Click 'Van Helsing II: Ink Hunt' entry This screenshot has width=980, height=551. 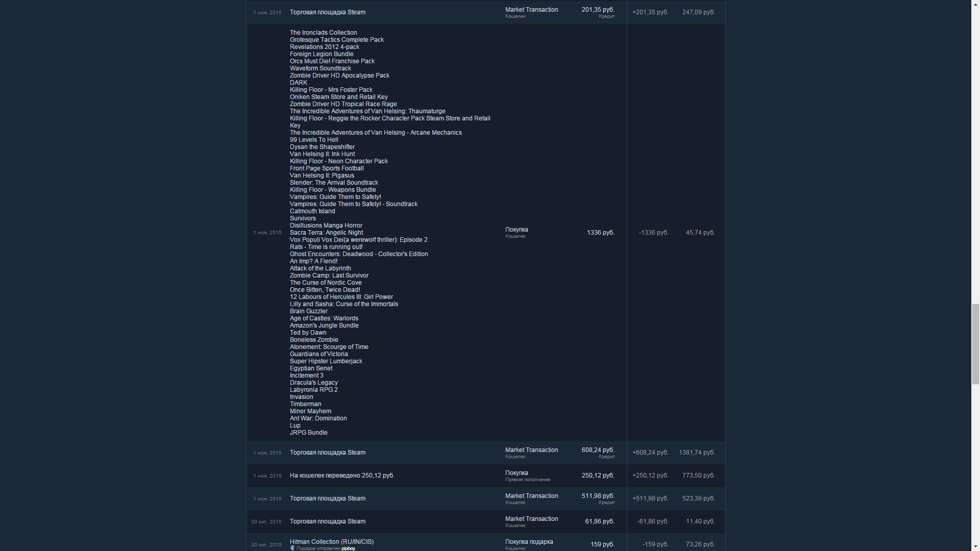pyautogui.click(x=322, y=154)
